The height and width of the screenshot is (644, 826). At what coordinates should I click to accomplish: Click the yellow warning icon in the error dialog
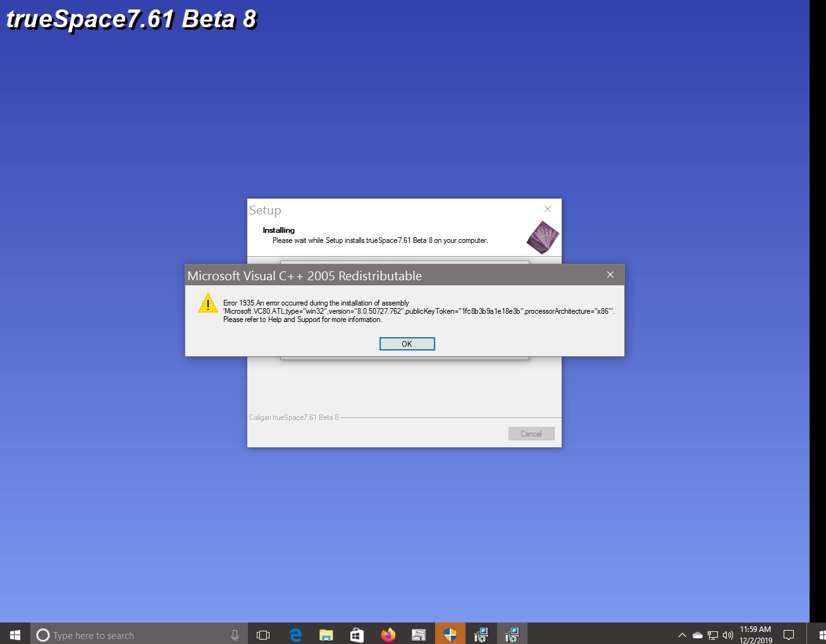click(x=207, y=303)
